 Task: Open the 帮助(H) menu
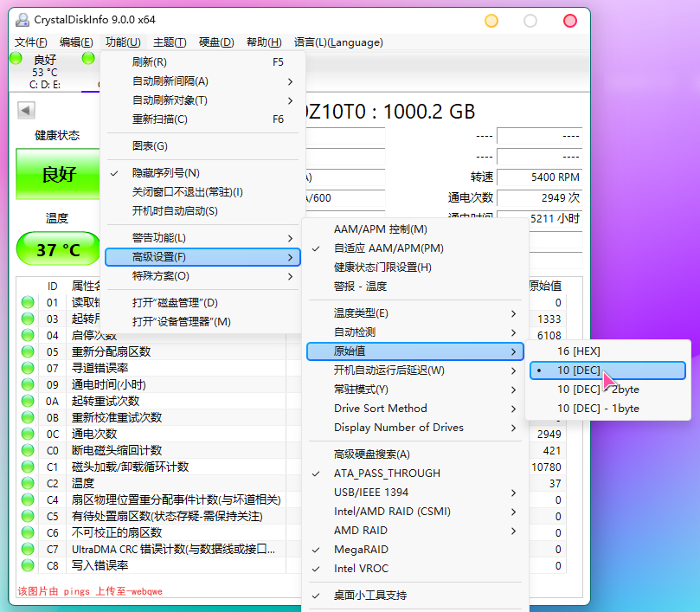tap(264, 42)
